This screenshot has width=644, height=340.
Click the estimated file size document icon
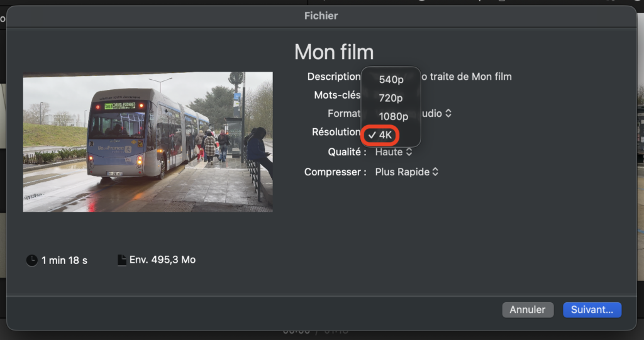[x=122, y=260]
